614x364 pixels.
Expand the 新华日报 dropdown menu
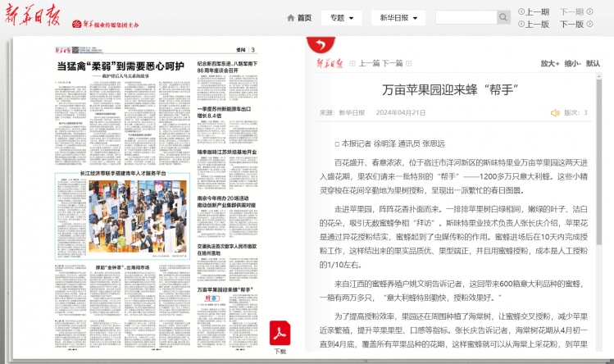tap(395, 18)
